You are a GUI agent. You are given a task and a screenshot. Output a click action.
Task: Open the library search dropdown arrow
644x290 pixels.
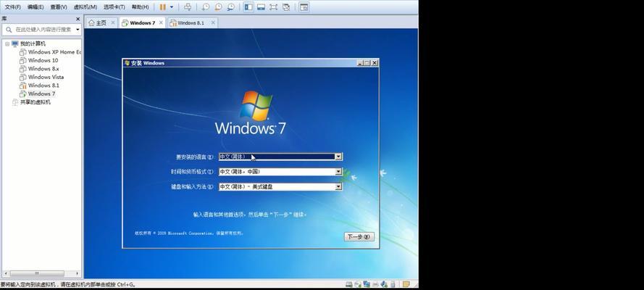point(78,30)
